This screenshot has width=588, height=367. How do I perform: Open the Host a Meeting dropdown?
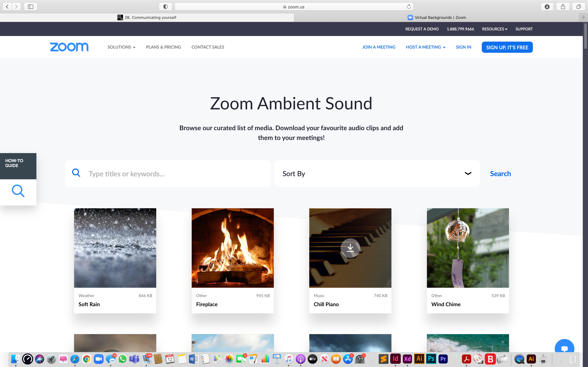pyautogui.click(x=425, y=47)
